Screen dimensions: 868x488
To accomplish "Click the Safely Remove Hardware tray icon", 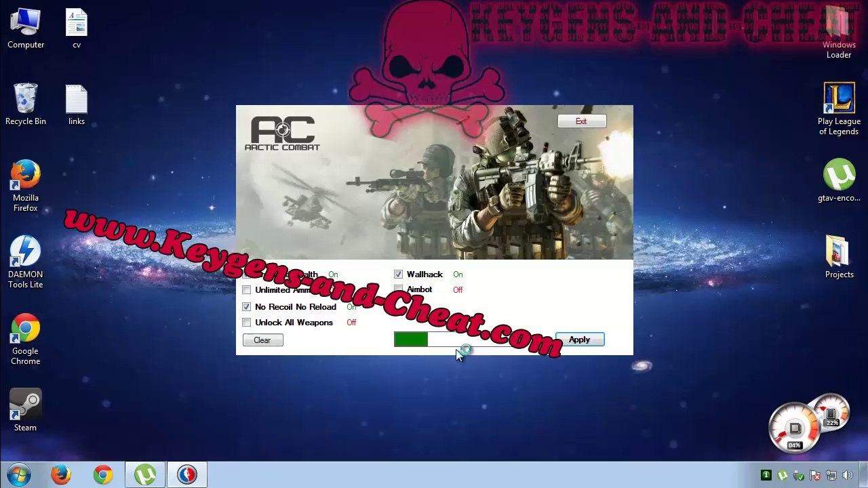I will pyautogui.click(x=799, y=476).
